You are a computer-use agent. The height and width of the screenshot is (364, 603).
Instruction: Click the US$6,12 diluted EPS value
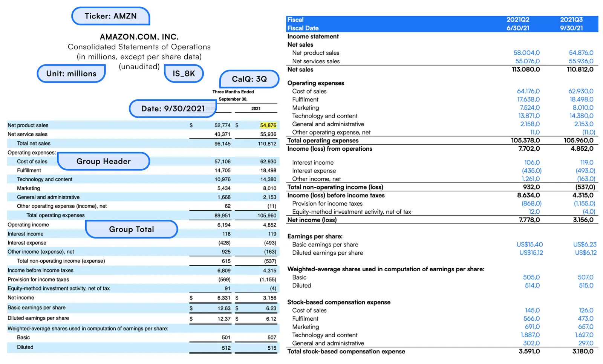586,253
